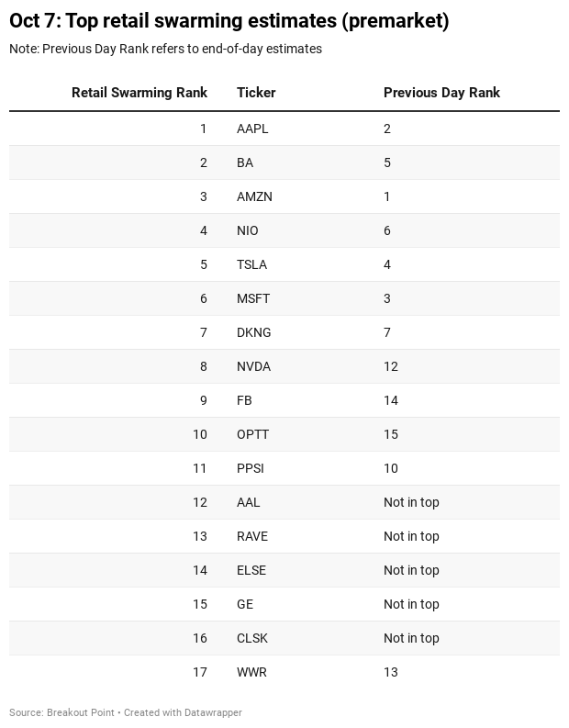569x728 pixels.
Task: Select the DKNG ticker cell
Action: pyautogui.click(x=254, y=333)
